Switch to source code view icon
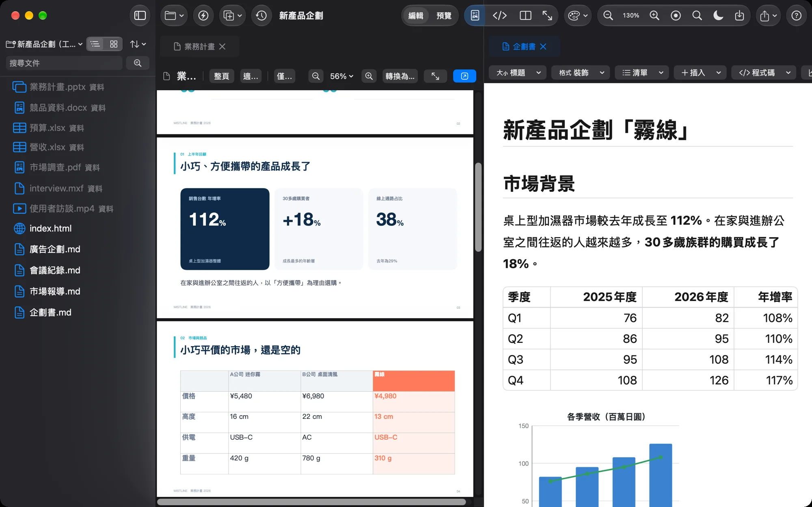Screen dimensions: 812x507 pyautogui.click(x=500, y=15)
